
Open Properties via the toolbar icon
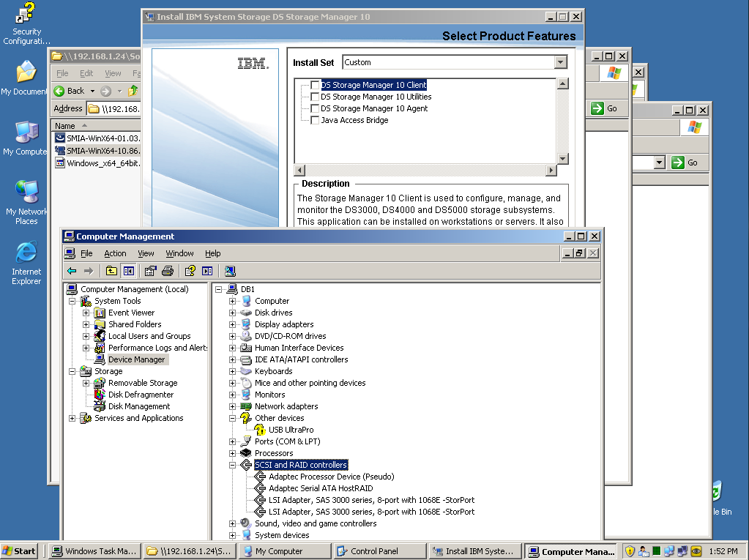(x=151, y=271)
